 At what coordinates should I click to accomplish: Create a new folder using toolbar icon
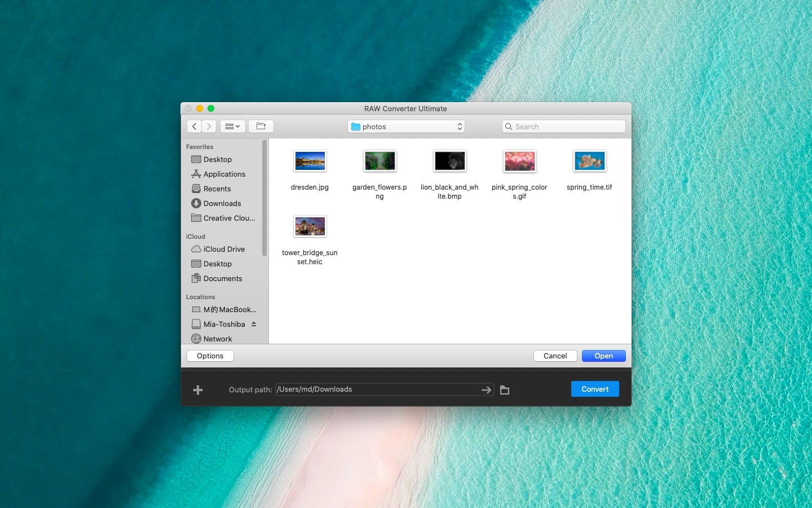[261, 126]
